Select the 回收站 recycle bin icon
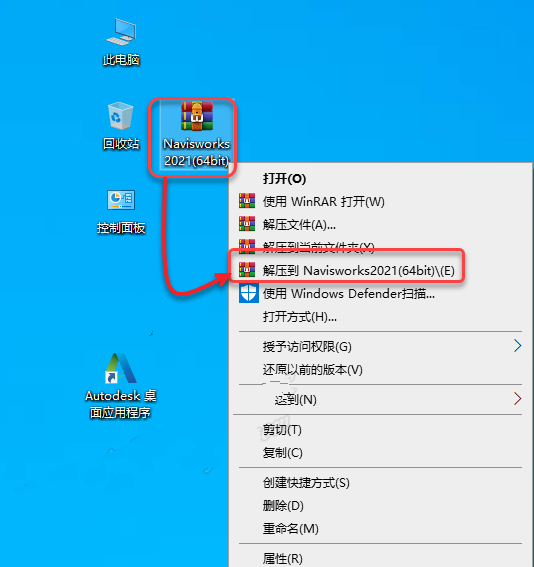This screenshot has width=534, height=567. pyautogui.click(x=121, y=126)
